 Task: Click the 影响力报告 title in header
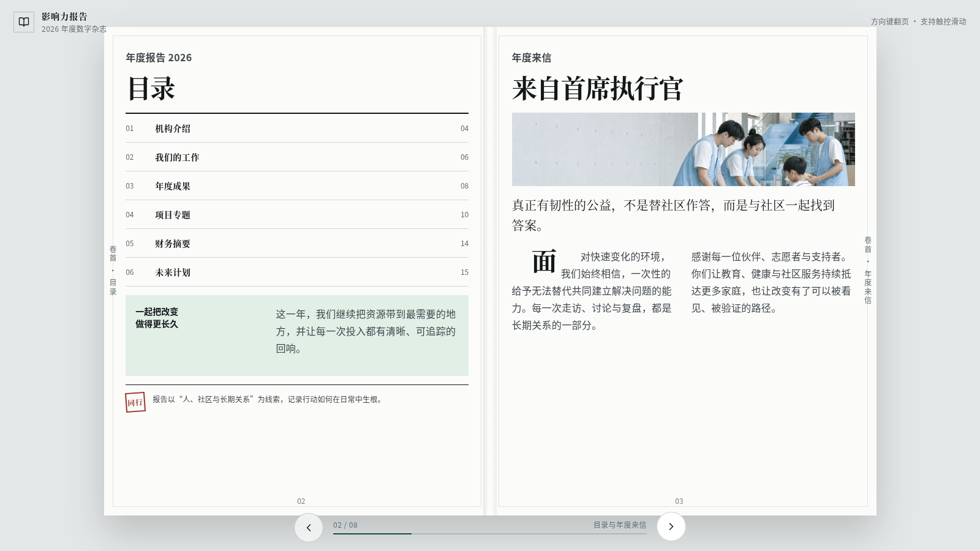click(65, 17)
